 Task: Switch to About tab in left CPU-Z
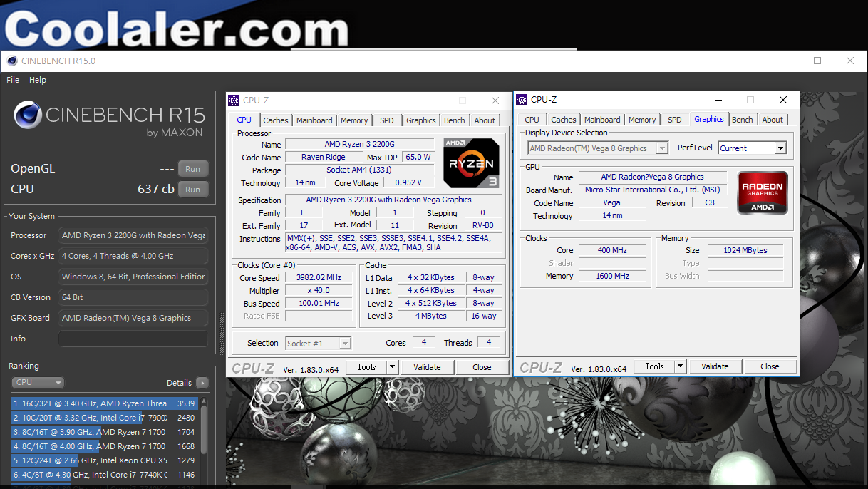click(x=485, y=120)
